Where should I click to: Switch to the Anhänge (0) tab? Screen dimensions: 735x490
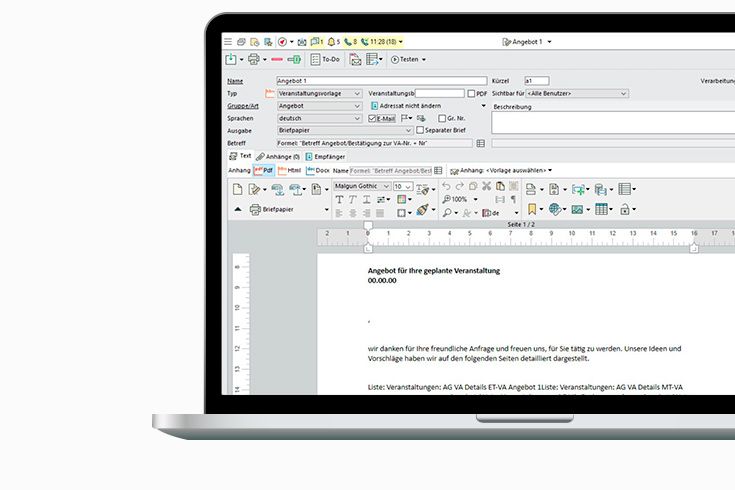coord(276,157)
